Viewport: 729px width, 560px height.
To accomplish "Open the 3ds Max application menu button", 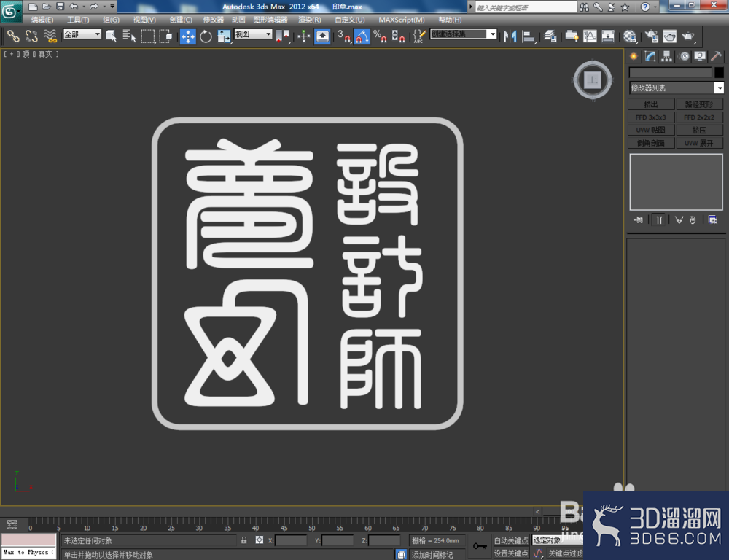I will (10, 11).
